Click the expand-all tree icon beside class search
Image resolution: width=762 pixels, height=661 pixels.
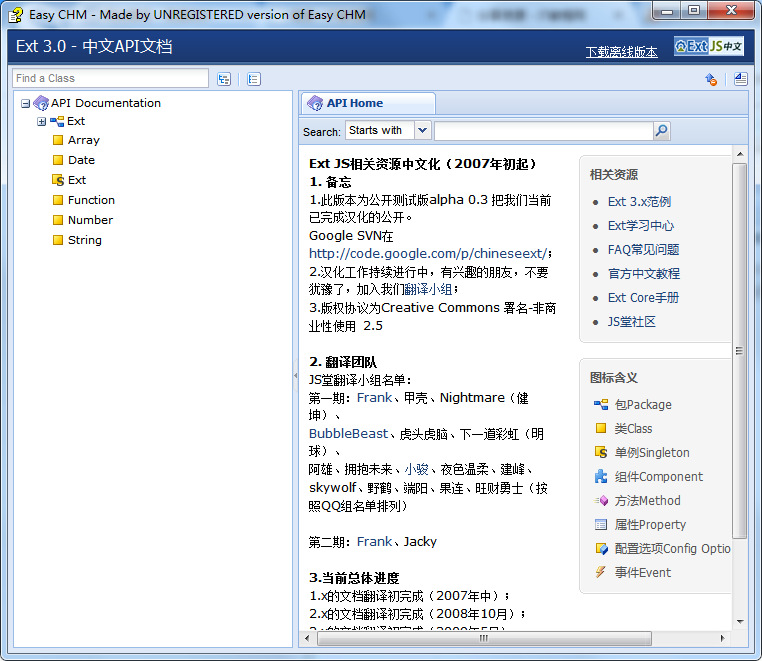[224, 79]
